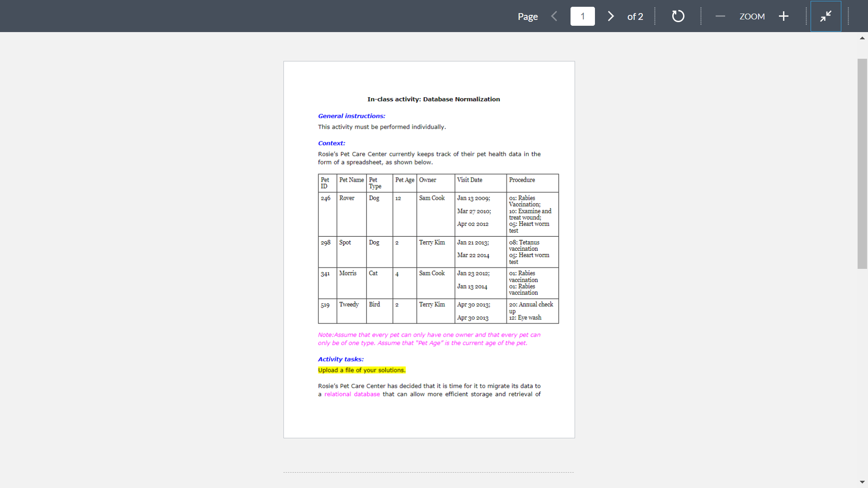868x488 pixels.
Task: Click the Pet ID 246 table cell
Action: pyautogui.click(x=326, y=198)
